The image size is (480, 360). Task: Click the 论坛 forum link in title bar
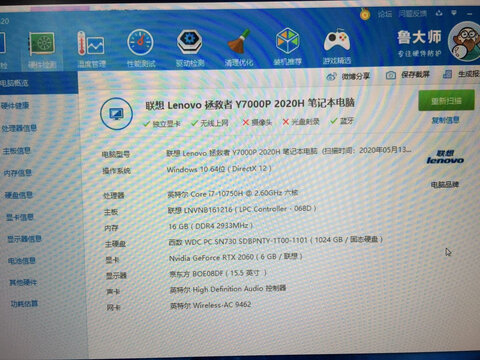coord(385,14)
